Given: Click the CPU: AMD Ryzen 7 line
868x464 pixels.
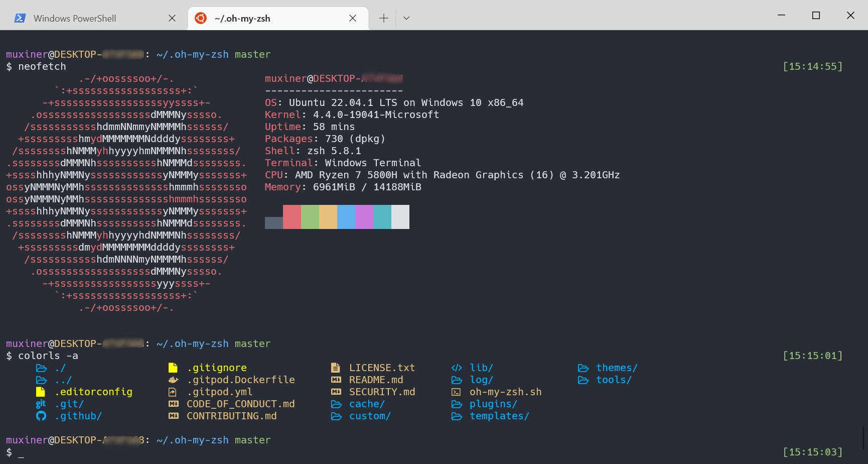Looking at the screenshot, I should tap(443, 175).
